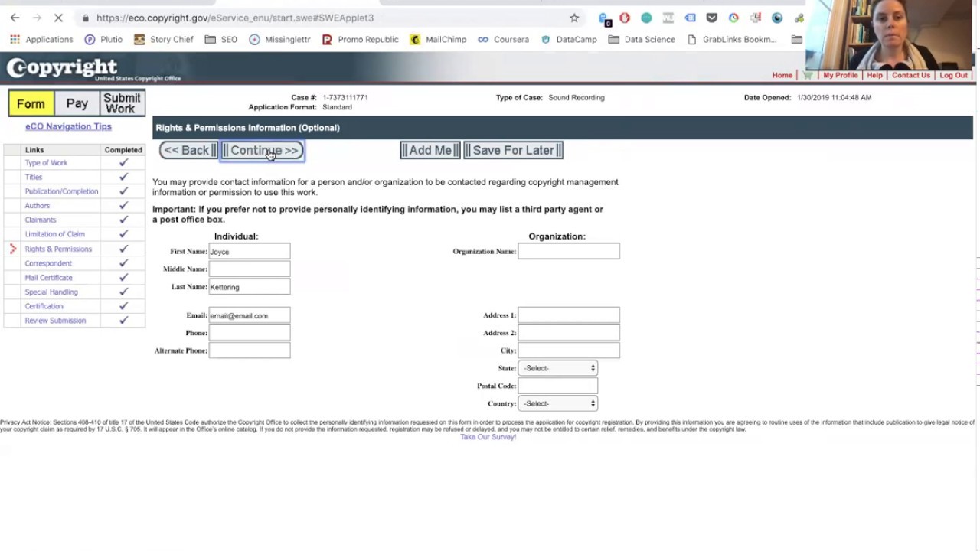Go to Correspondent section
The height and width of the screenshot is (551, 980).
point(48,263)
